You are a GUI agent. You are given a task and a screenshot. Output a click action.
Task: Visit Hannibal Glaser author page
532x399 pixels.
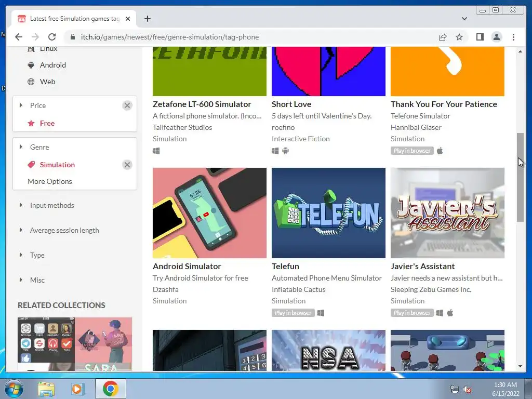[x=416, y=128]
